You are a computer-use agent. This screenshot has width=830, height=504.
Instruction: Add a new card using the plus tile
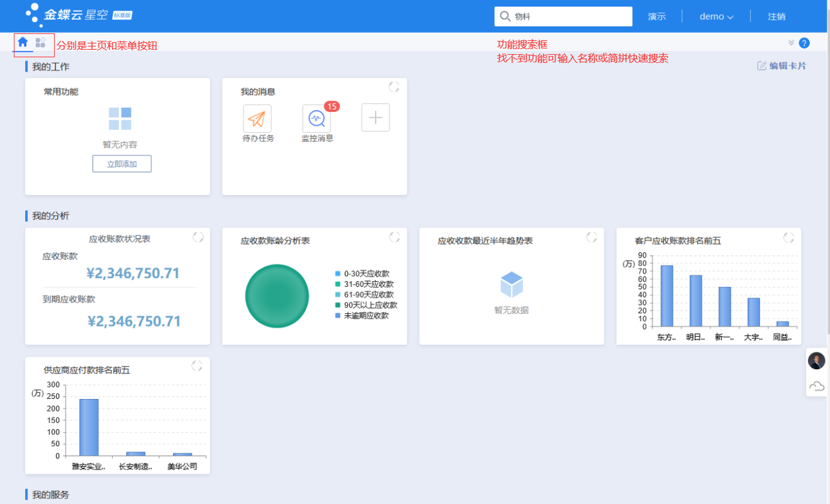click(x=375, y=118)
